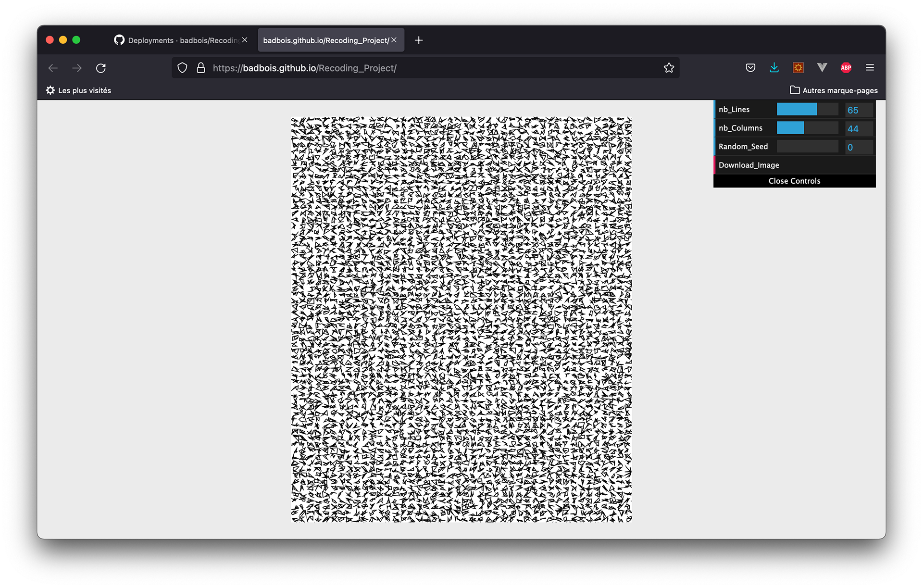This screenshot has width=923, height=588.
Task: Select the badbois.github.io Recoding_Project tab
Action: pyautogui.click(x=331, y=40)
